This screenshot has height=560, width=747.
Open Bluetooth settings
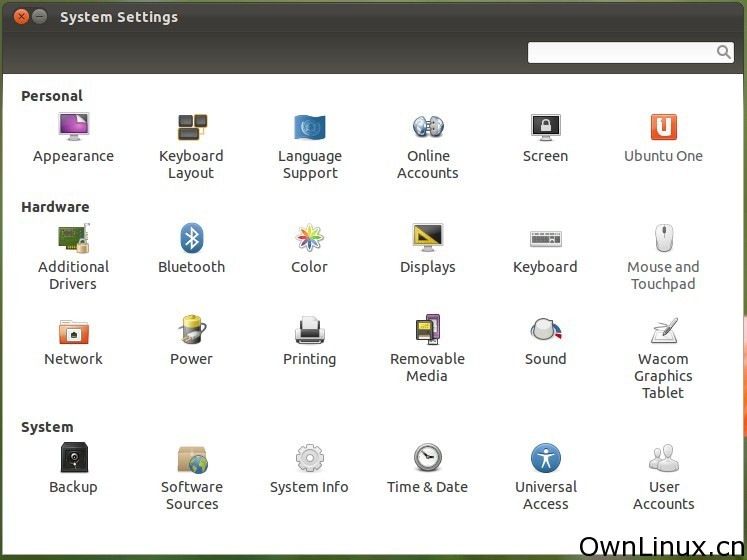pos(191,239)
